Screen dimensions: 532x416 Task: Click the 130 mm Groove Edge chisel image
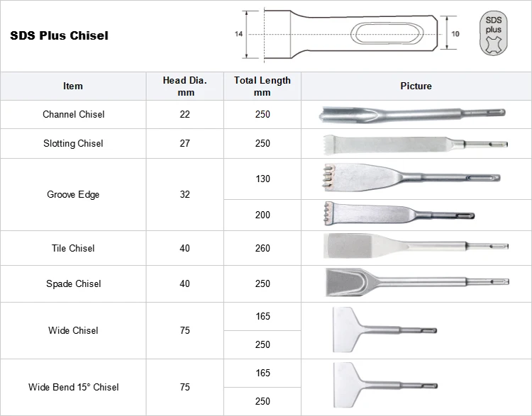(412, 178)
